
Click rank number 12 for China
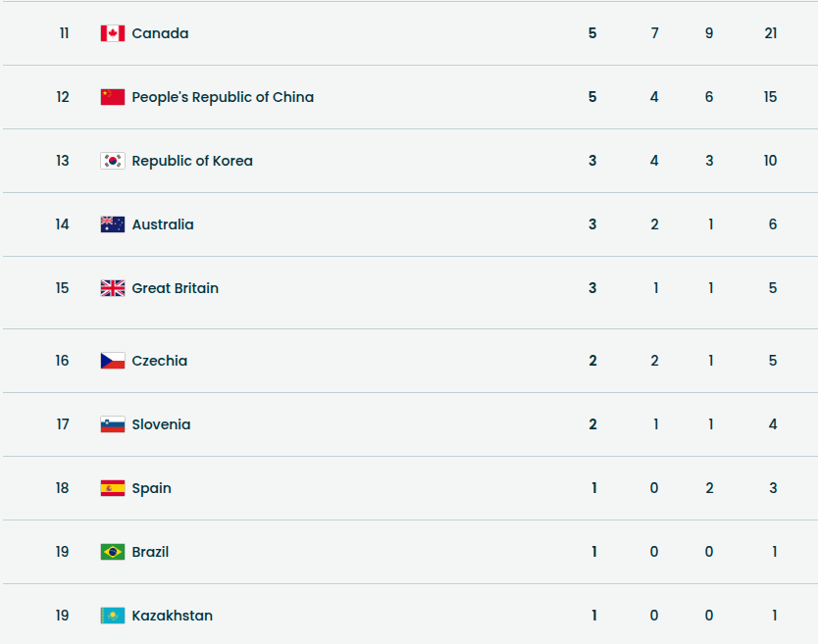click(x=63, y=97)
